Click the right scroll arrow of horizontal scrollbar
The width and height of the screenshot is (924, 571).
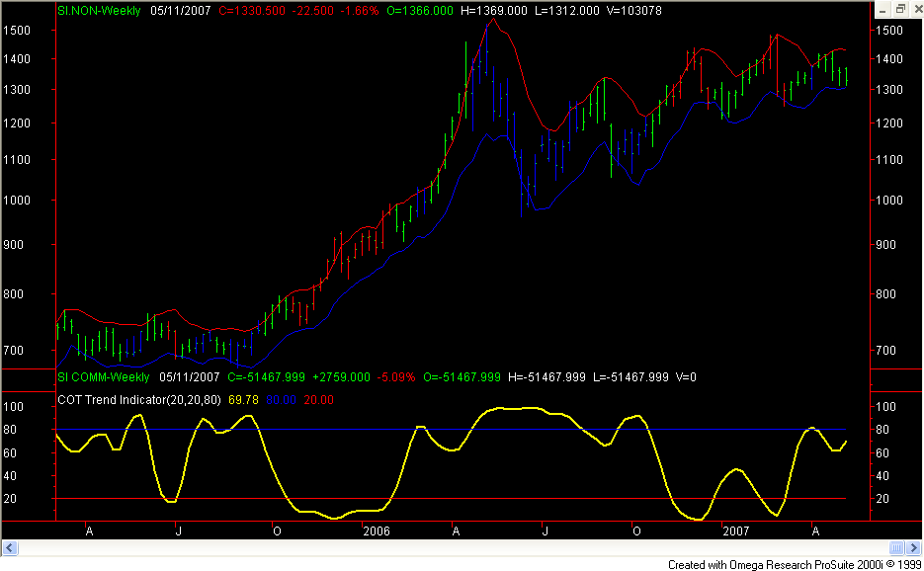click(x=913, y=548)
